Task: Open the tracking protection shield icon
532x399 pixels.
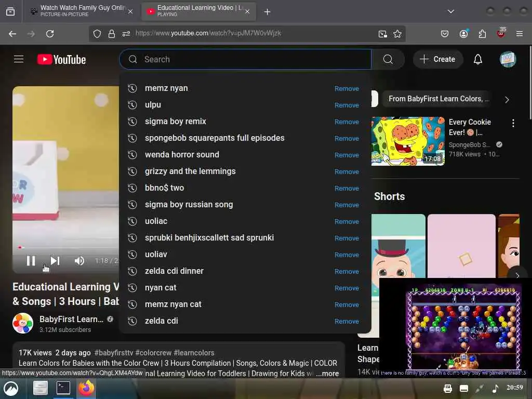Action: 97,34
